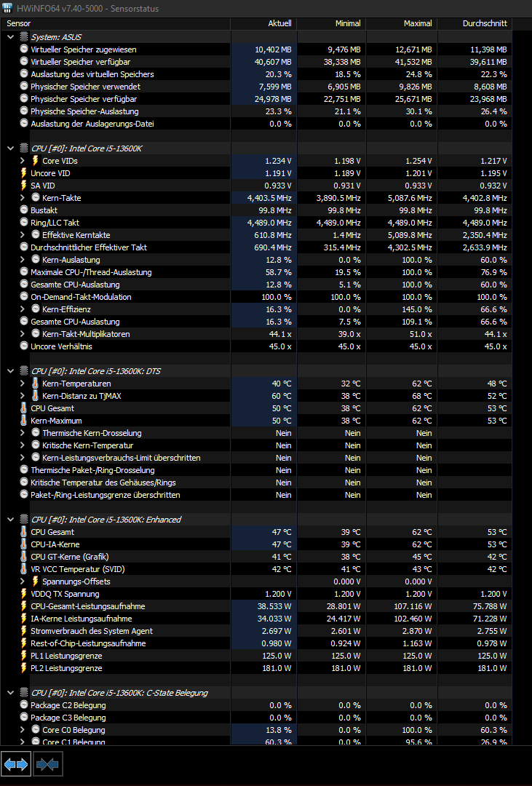Click the Sensor column header
This screenshot has width=532, height=786.
[x=115, y=23]
